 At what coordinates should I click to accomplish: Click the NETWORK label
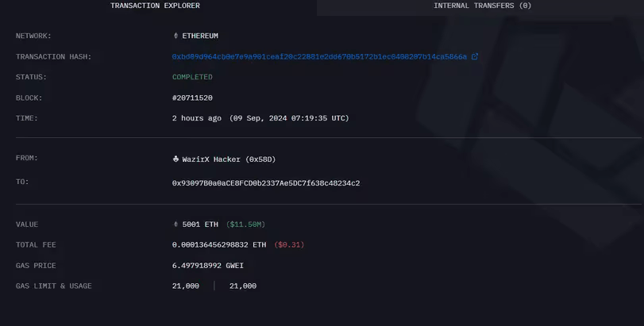(33, 36)
